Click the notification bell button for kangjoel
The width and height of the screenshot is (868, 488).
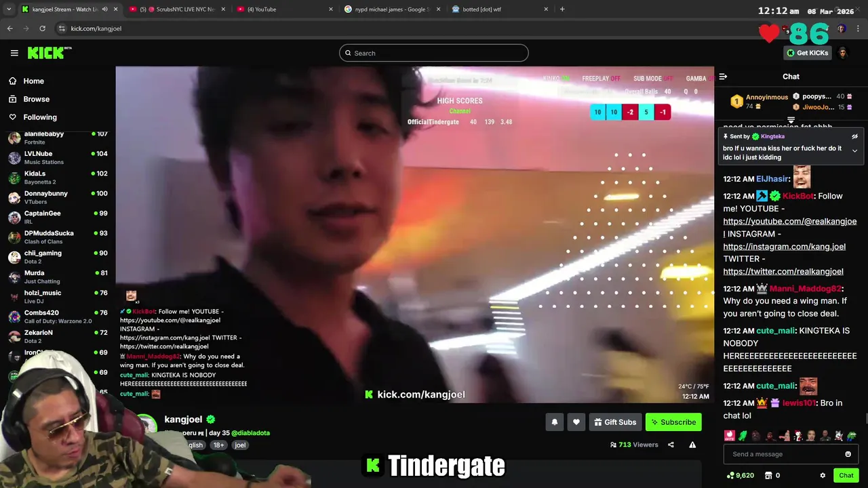tap(554, 422)
